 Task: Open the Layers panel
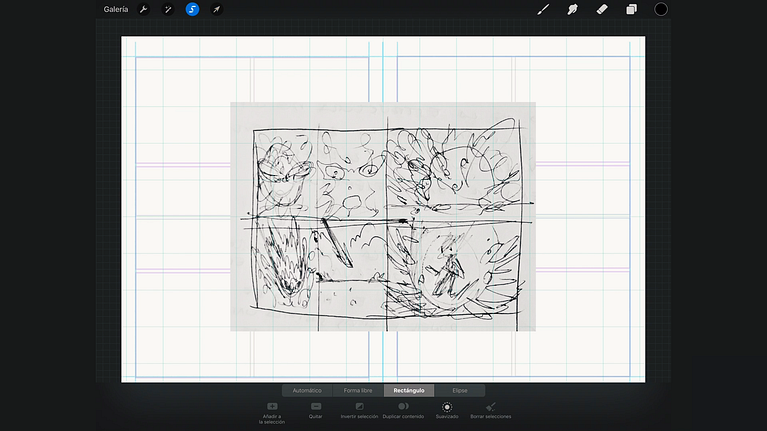click(631, 9)
